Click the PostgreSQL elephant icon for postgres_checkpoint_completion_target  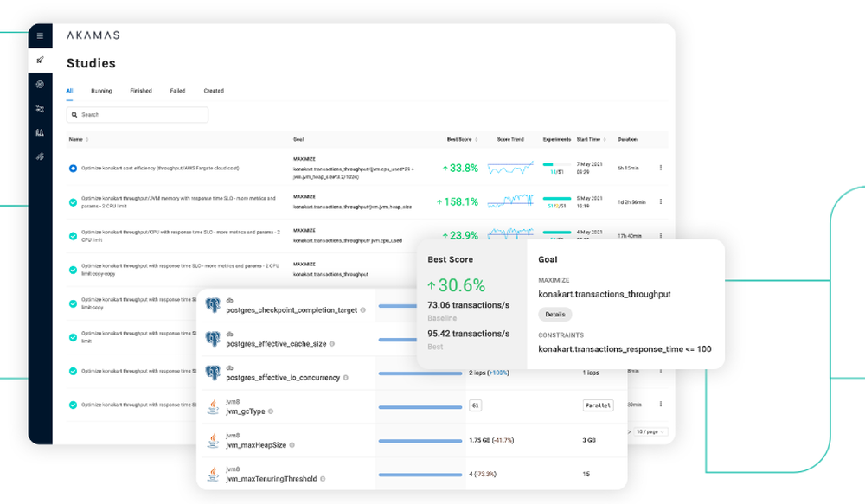click(213, 305)
